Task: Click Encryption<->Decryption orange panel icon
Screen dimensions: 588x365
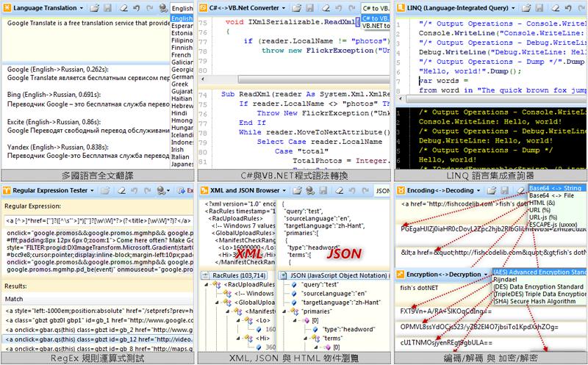Action: 401,275
